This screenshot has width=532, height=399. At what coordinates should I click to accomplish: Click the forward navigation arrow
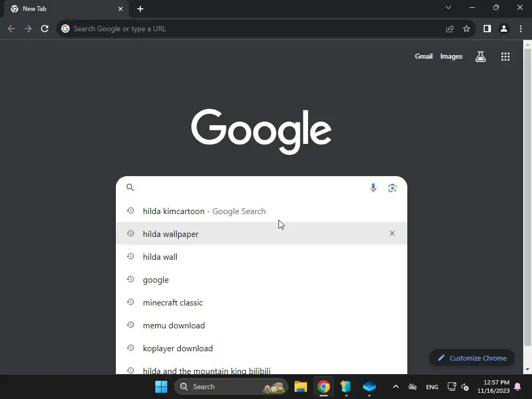28,29
